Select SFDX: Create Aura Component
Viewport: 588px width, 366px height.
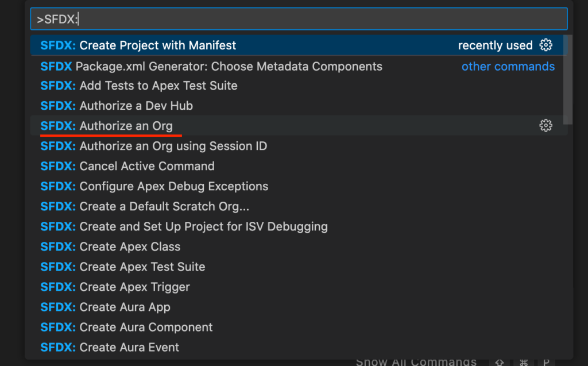click(126, 327)
